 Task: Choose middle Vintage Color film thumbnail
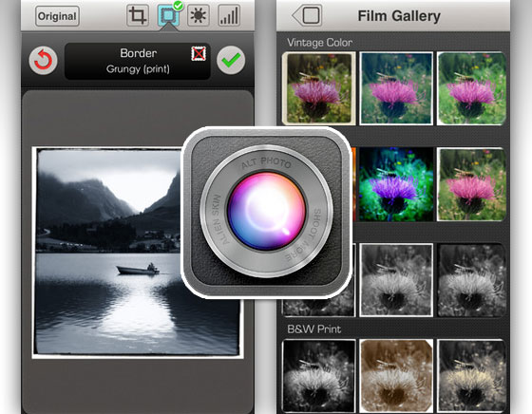pos(396,88)
